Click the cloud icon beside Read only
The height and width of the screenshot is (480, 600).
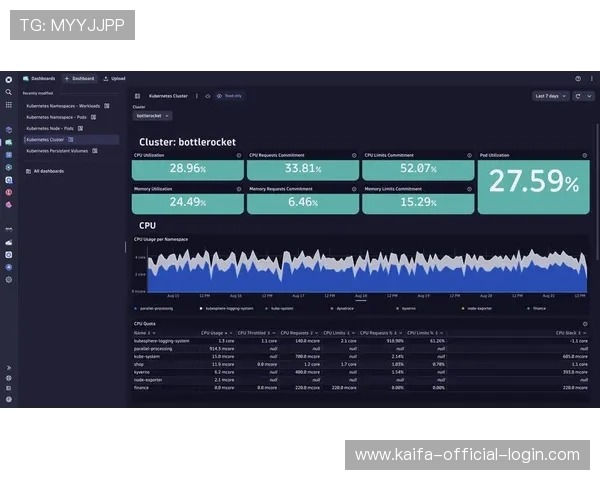208,96
